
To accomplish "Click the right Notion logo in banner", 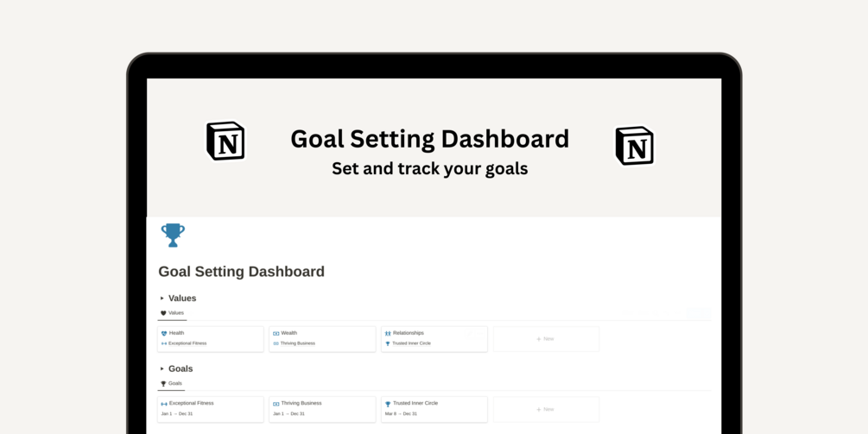I will 635,146.
